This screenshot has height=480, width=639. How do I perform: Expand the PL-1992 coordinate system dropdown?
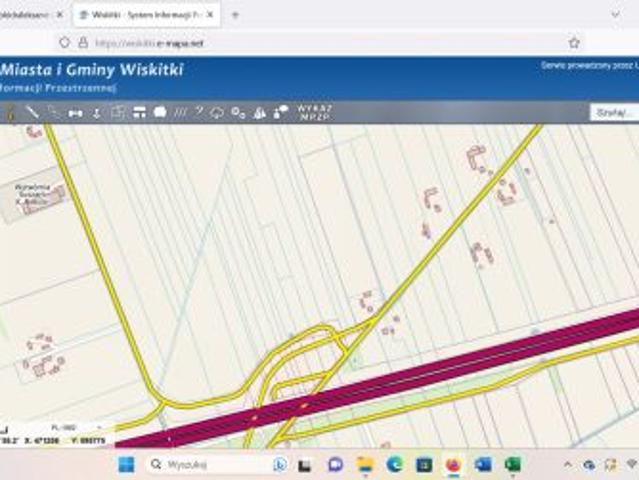coord(75,427)
